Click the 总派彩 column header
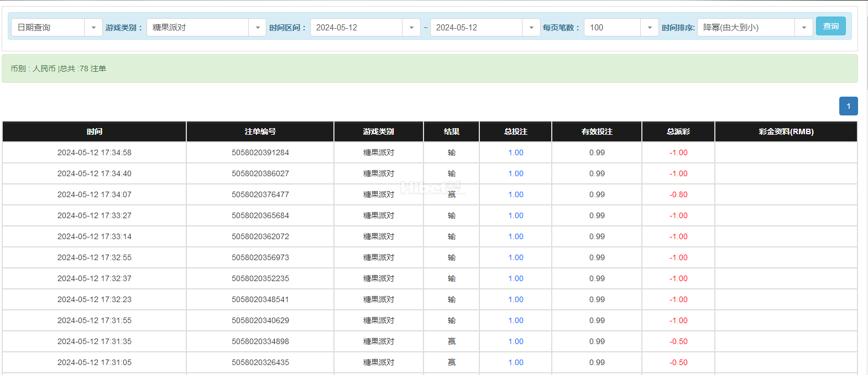The height and width of the screenshot is (375, 868). point(678,131)
